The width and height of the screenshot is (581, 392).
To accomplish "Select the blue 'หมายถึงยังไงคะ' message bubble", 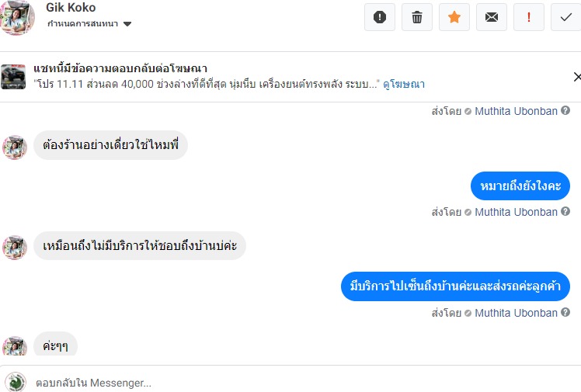I will (x=520, y=186).
